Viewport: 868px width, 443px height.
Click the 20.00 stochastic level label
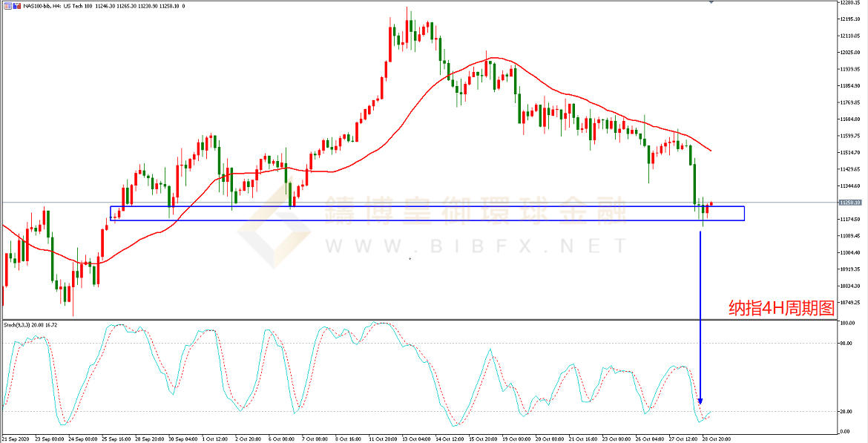coord(846,412)
